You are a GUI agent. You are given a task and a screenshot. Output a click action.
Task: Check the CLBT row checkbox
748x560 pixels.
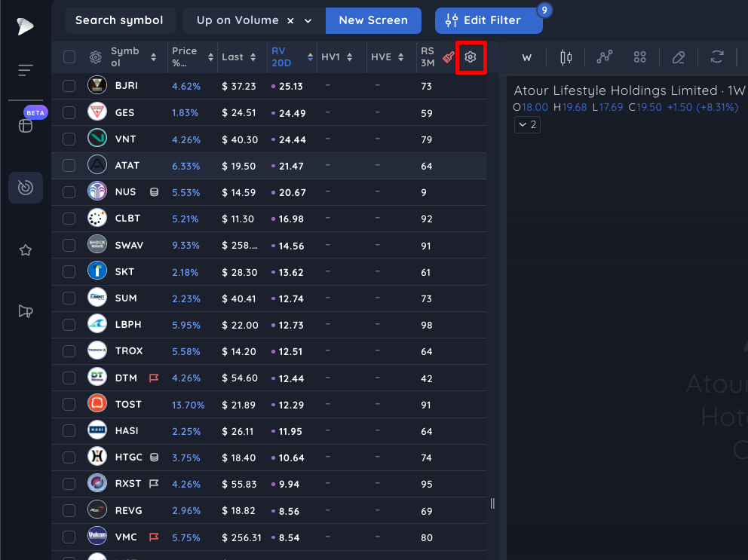[69, 219]
